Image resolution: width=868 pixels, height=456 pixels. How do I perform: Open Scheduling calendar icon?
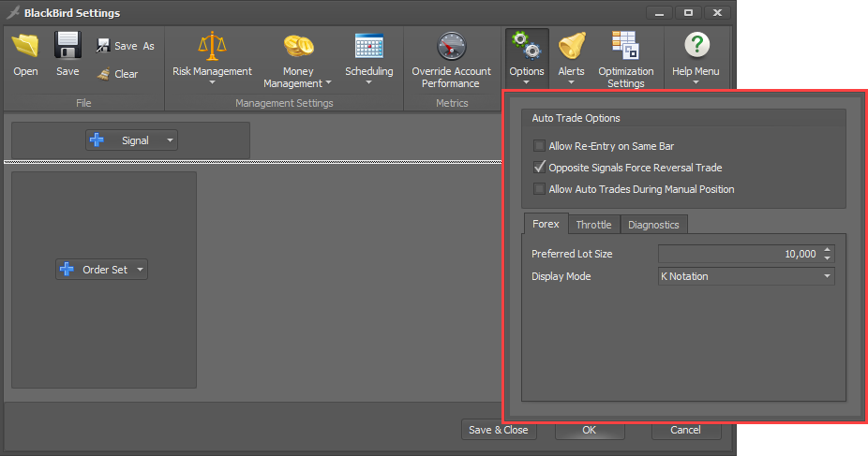tap(369, 47)
